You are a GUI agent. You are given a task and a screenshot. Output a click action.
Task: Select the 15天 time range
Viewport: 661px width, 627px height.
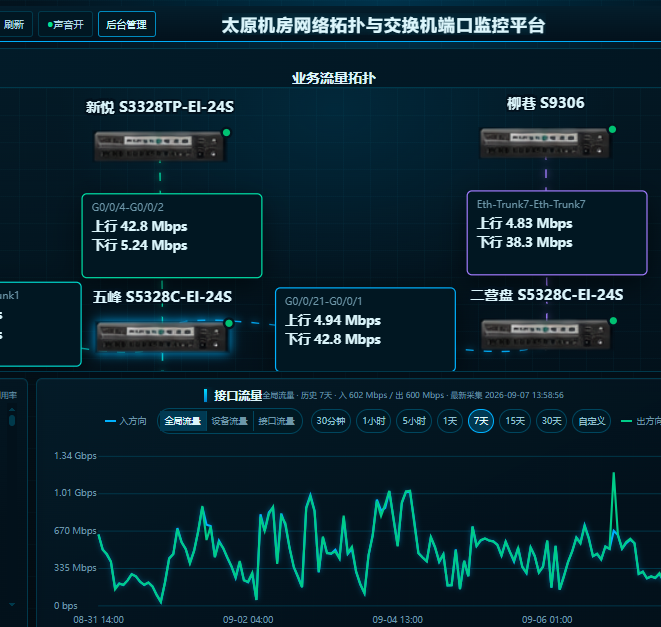(515, 421)
